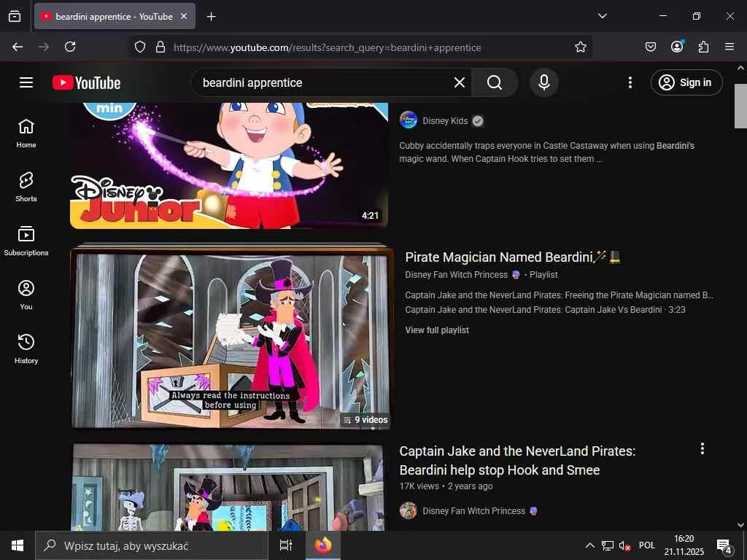Open Pirate Magician Named Beardini playlist title
747x560 pixels.
point(513,257)
